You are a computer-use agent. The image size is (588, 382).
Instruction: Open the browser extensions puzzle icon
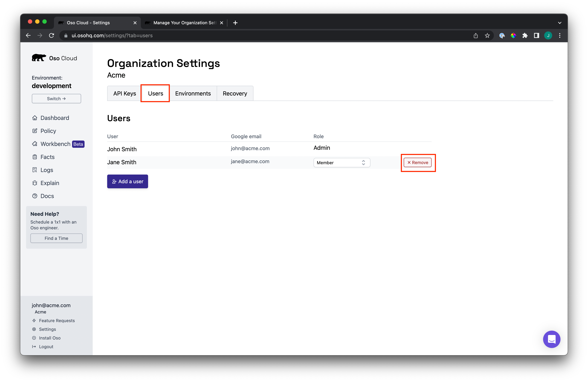coord(525,35)
